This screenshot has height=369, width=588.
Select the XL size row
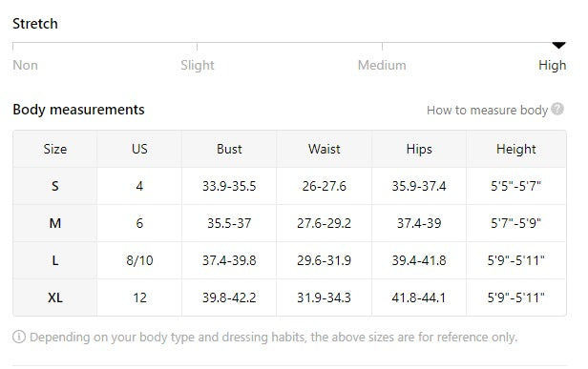(x=289, y=297)
